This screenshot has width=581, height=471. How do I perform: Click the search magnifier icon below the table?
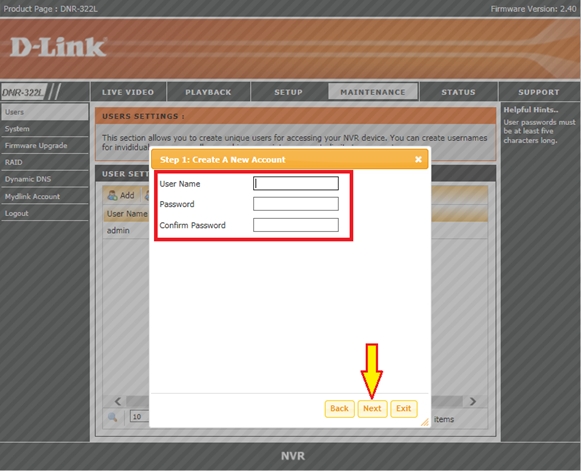coord(113,417)
